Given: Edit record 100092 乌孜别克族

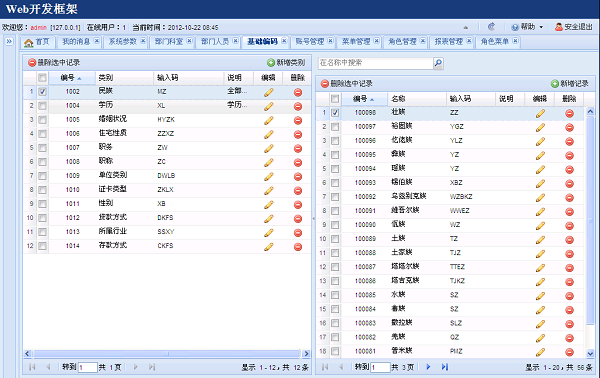Looking at the screenshot, I should [x=540, y=197].
